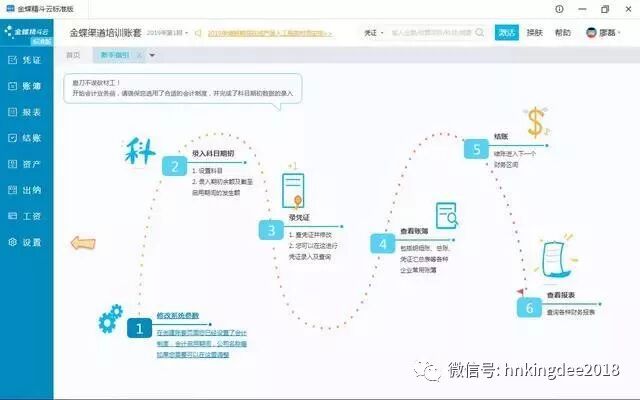Click the step 3 number box
Screen dimensions: 640x400
point(271,230)
